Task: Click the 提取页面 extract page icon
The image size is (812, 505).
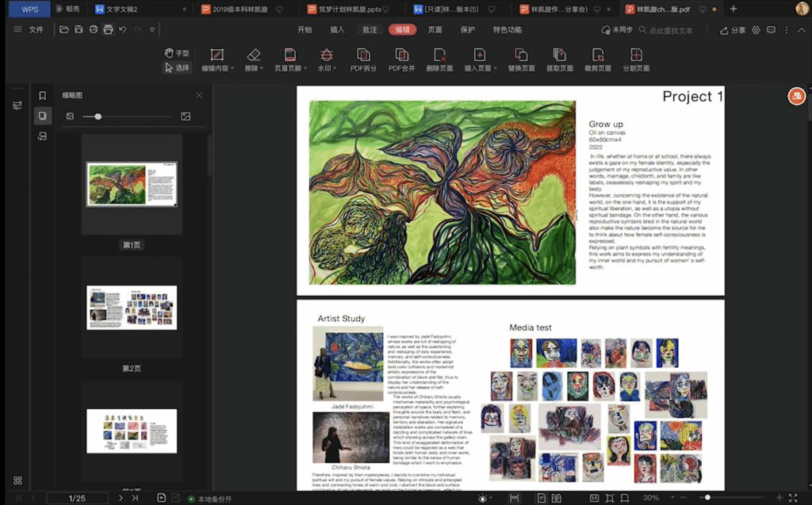Action: pyautogui.click(x=559, y=55)
